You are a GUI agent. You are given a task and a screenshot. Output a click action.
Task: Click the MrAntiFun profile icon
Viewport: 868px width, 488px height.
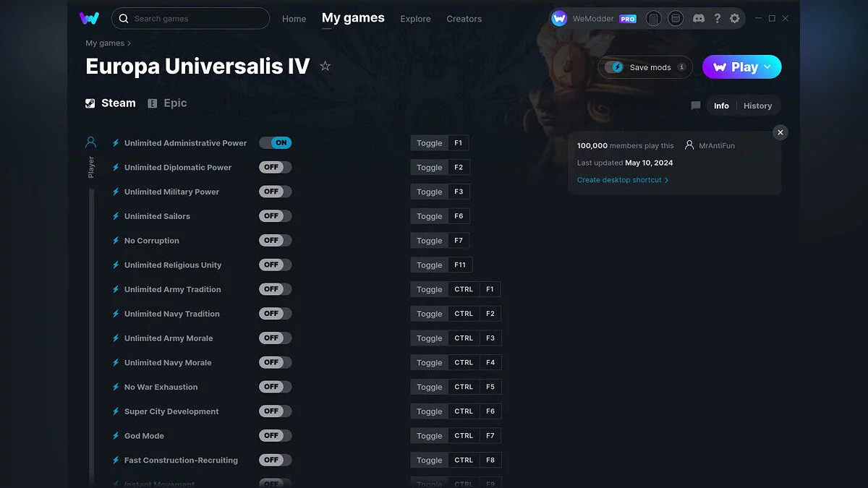point(690,145)
